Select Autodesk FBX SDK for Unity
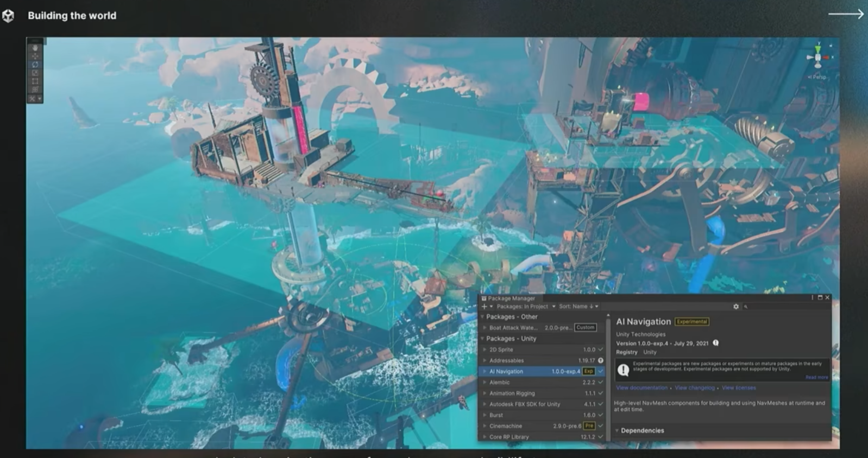The image size is (868, 458). 542,404
